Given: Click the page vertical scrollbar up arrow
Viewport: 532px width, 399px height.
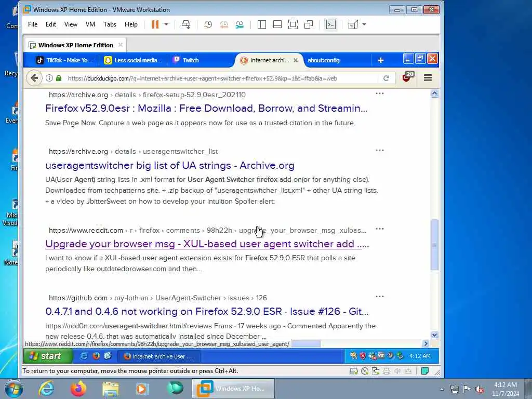Looking at the screenshot, I should pos(435,94).
